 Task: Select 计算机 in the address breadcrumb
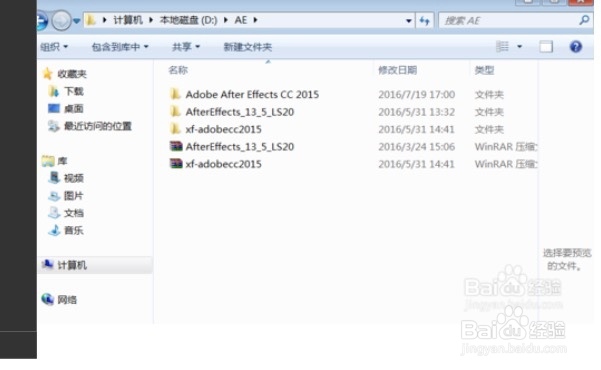point(128,20)
